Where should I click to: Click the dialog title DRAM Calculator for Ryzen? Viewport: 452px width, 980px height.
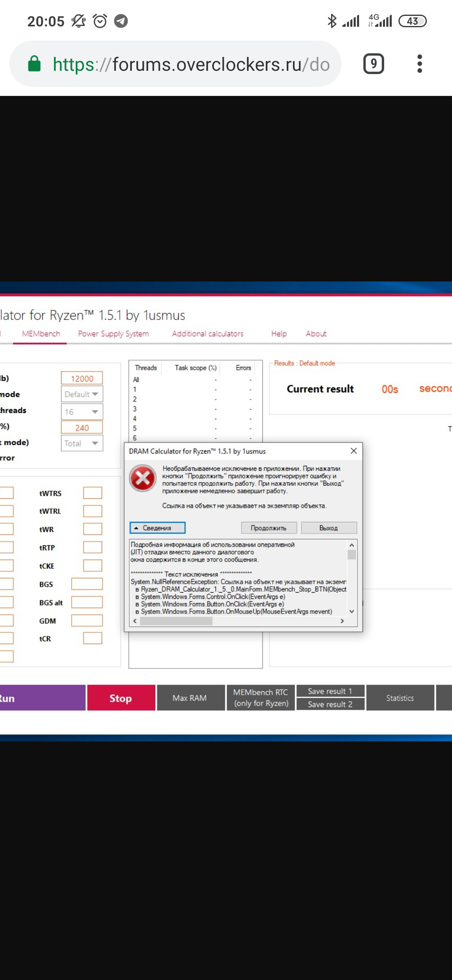pyautogui.click(x=197, y=451)
